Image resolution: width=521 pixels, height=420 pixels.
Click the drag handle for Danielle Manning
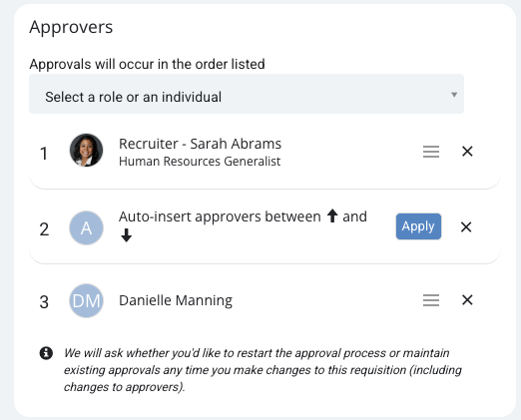tap(431, 300)
